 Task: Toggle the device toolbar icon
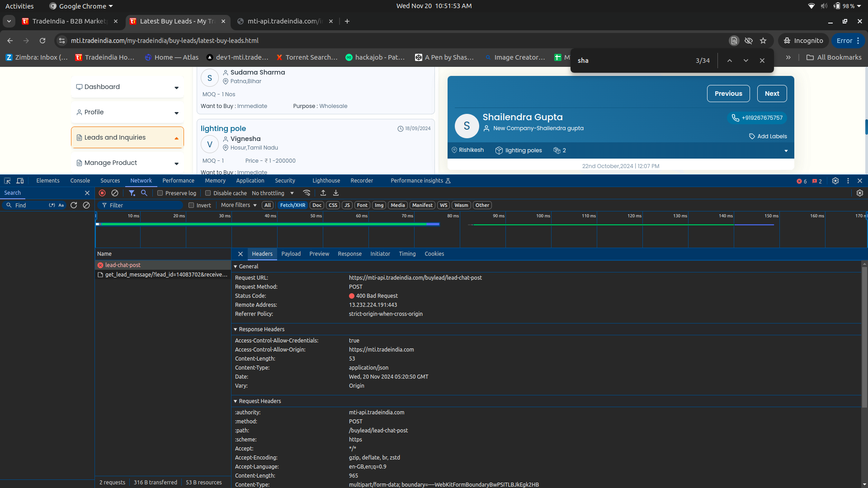pos(20,181)
